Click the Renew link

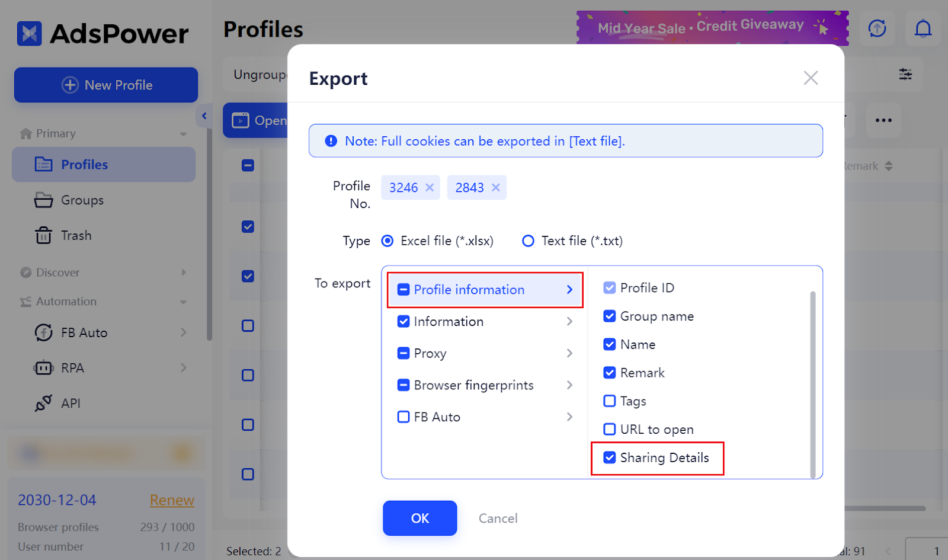pyautogui.click(x=172, y=500)
